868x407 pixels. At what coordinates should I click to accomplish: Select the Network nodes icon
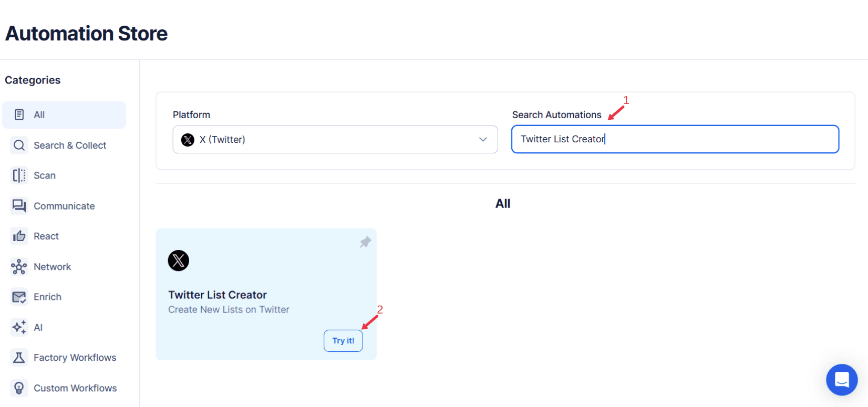(x=19, y=266)
